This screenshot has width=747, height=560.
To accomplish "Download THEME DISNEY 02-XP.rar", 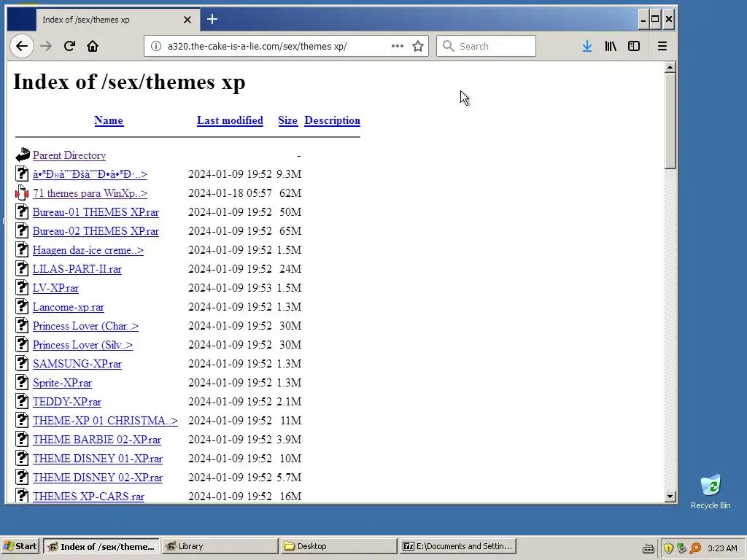I will click(x=98, y=478).
